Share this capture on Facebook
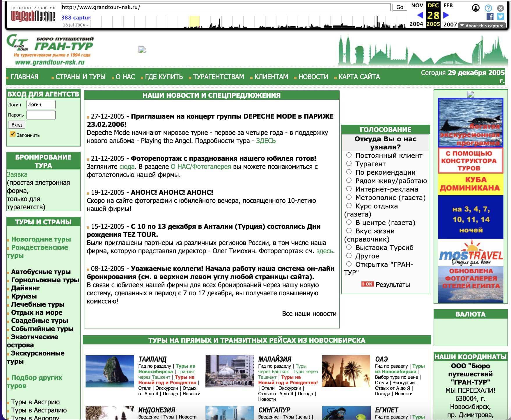 [x=490, y=17]
